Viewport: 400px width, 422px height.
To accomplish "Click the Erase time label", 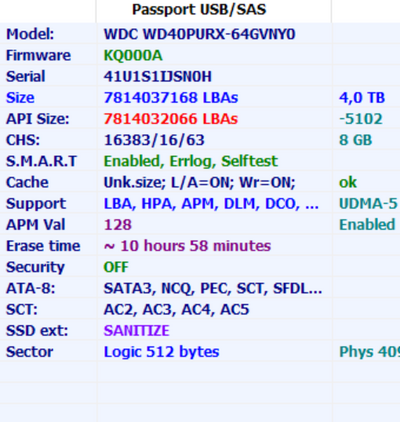I will [43, 246].
